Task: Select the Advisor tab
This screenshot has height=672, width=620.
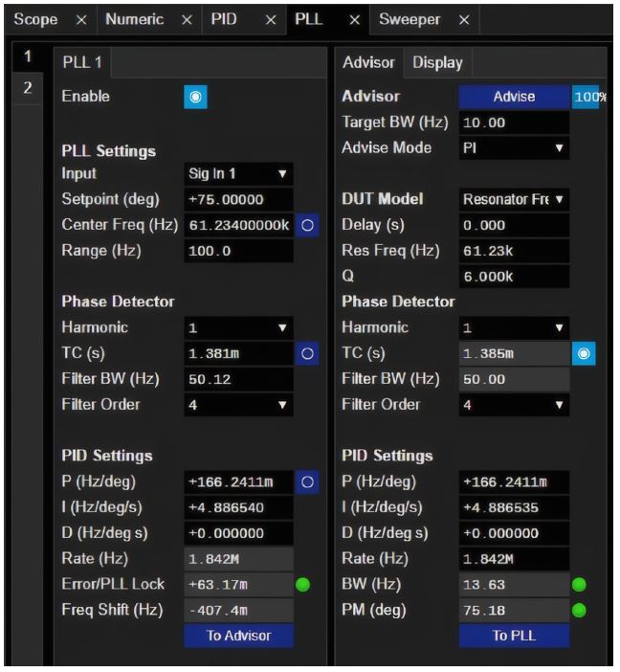Action: (368, 62)
